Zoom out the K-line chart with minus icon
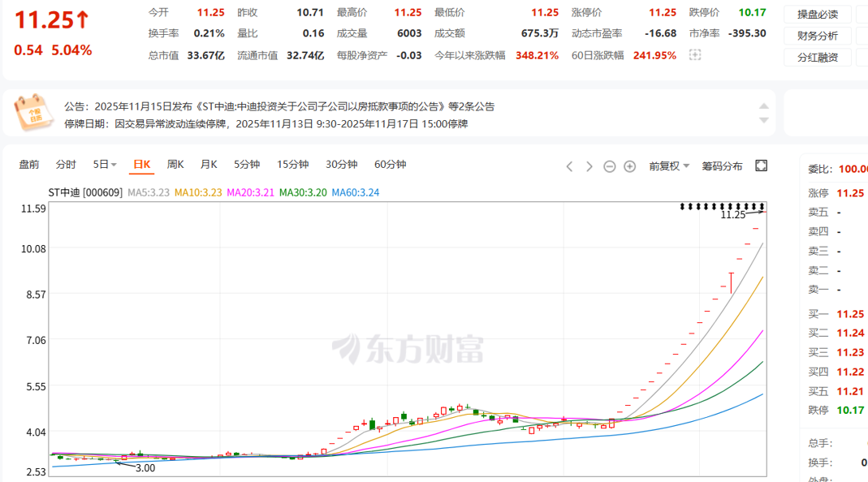This screenshot has height=482, width=868. pos(610,166)
